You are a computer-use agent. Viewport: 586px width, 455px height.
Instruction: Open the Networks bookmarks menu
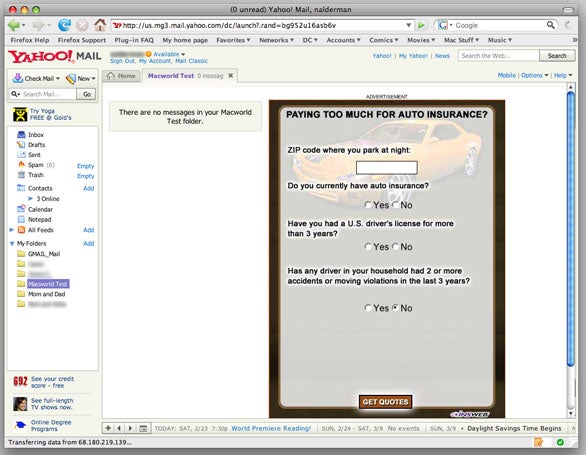coord(276,40)
